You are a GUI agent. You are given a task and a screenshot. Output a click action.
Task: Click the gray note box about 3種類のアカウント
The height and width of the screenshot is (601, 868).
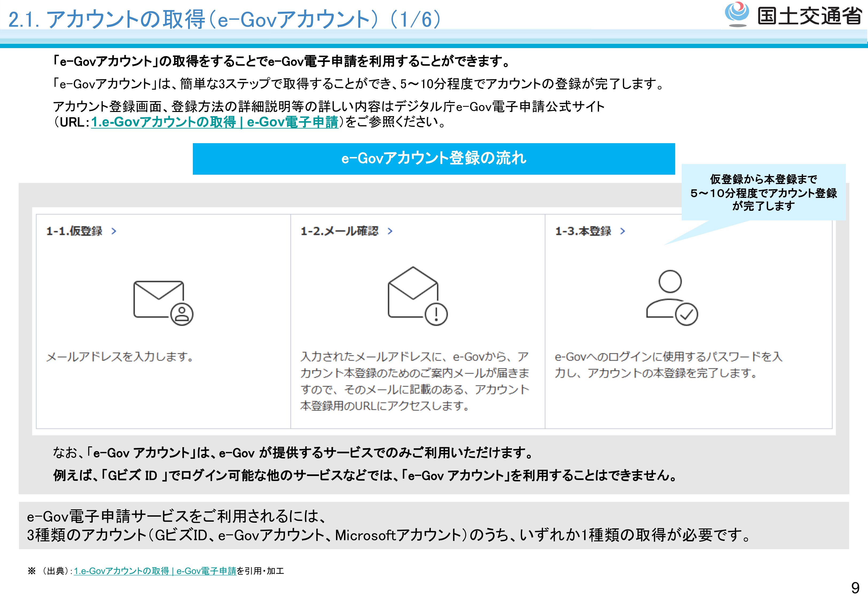coord(434,526)
